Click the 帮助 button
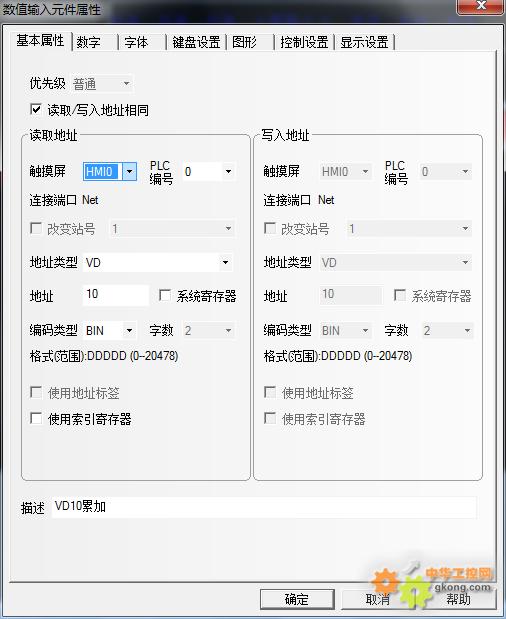This screenshot has width=506, height=619. 457,599
